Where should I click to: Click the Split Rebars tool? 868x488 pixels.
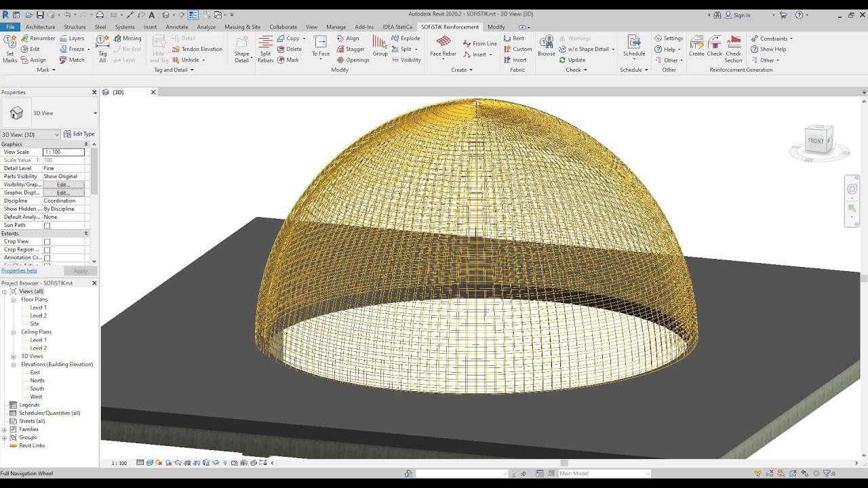[265, 49]
